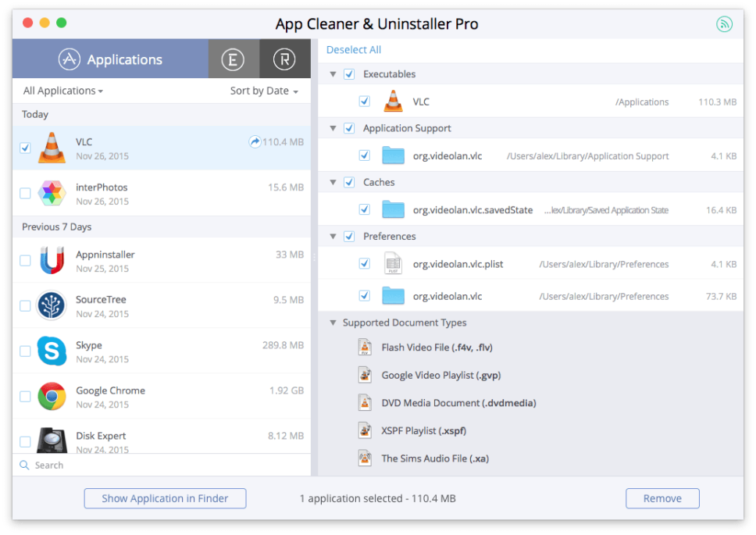The height and width of the screenshot is (535, 756).
Task: Click the Google Chrome app icon
Action: pyautogui.click(x=52, y=396)
